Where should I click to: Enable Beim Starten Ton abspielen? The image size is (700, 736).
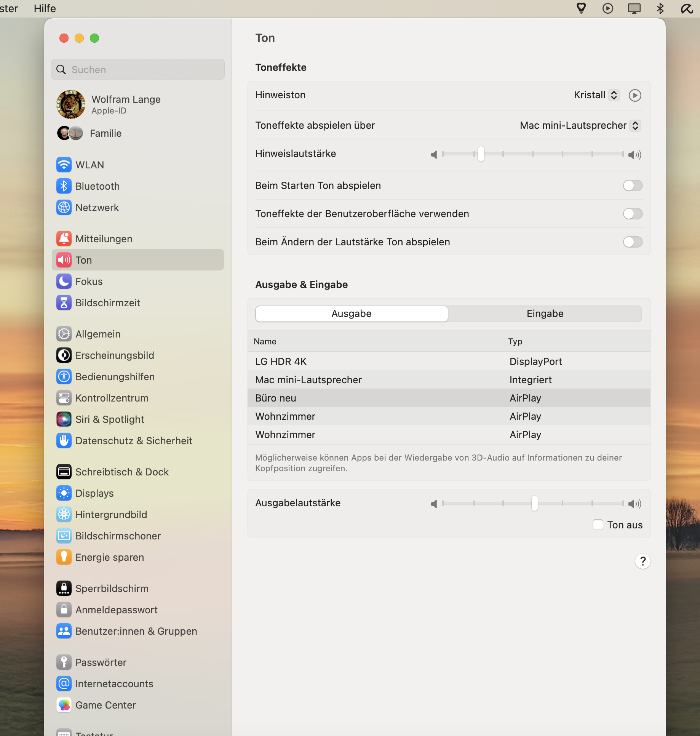pos(633,186)
